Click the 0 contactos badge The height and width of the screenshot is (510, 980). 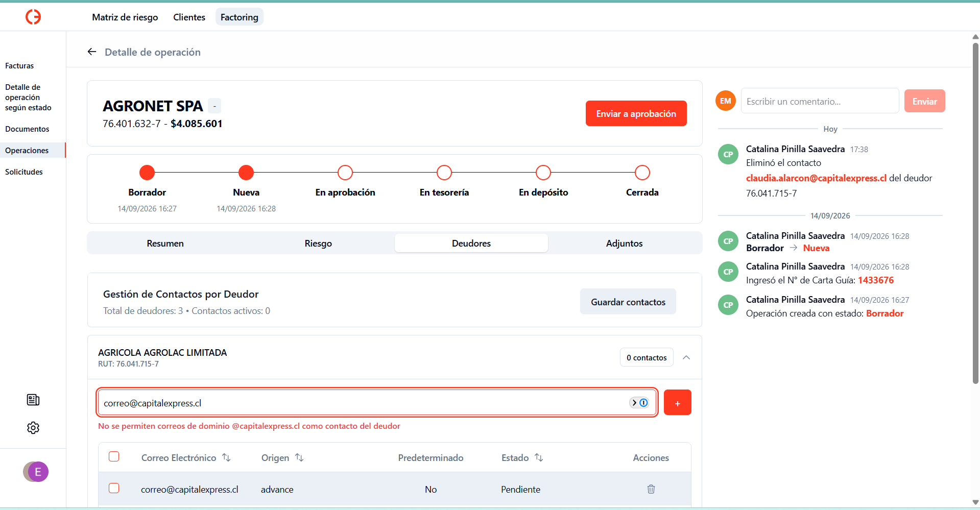[647, 357]
